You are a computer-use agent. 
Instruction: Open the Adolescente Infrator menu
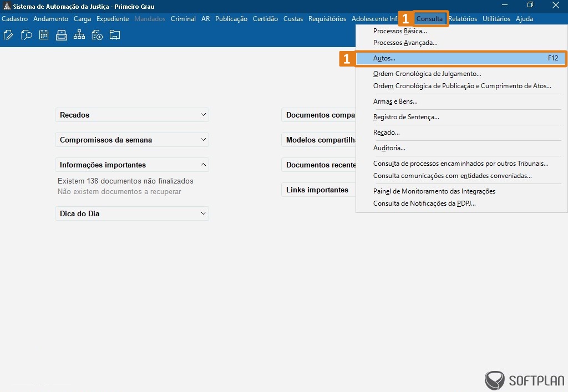tap(374, 19)
